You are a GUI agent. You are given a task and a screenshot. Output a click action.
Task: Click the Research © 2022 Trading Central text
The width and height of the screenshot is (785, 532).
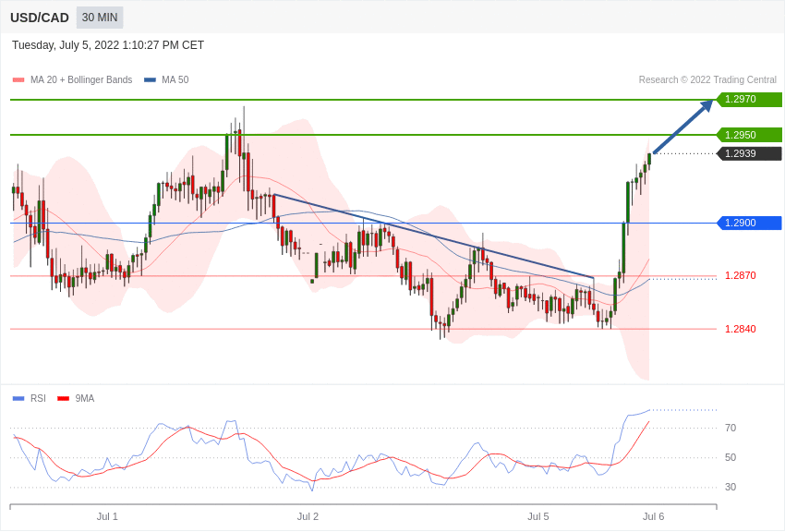click(x=707, y=79)
